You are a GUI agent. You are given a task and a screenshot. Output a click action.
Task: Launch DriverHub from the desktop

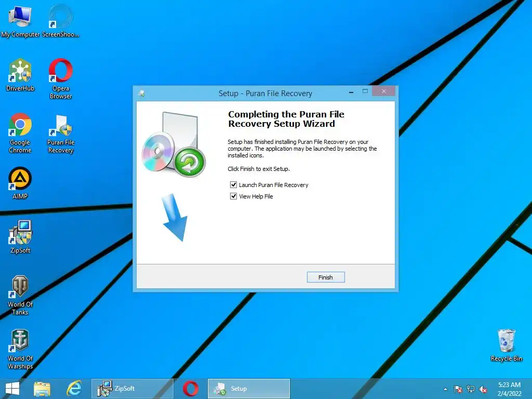(x=20, y=75)
